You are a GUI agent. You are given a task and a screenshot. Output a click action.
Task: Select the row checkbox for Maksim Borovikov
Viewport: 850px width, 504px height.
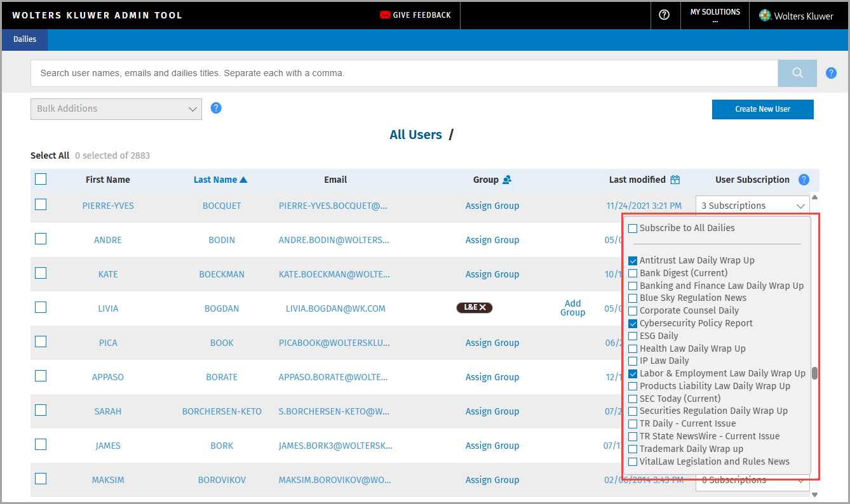click(x=41, y=479)
